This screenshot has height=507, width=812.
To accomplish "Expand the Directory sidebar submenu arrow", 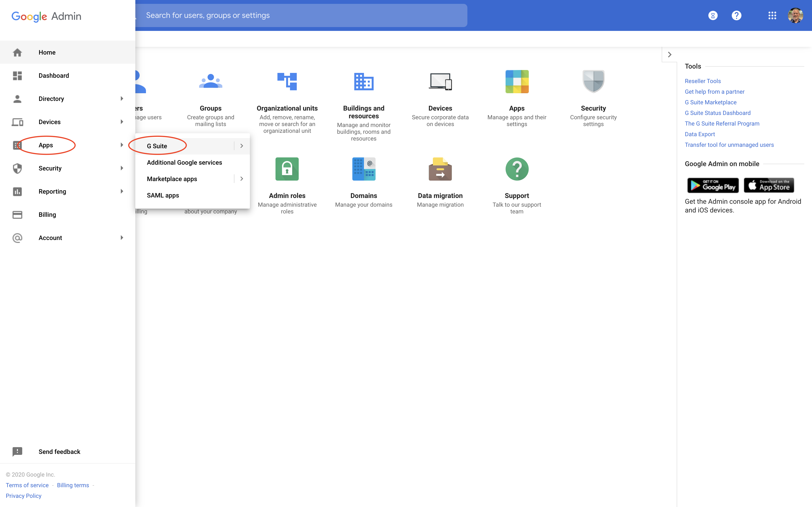I will pyautogui.click(x=122, y=99).
